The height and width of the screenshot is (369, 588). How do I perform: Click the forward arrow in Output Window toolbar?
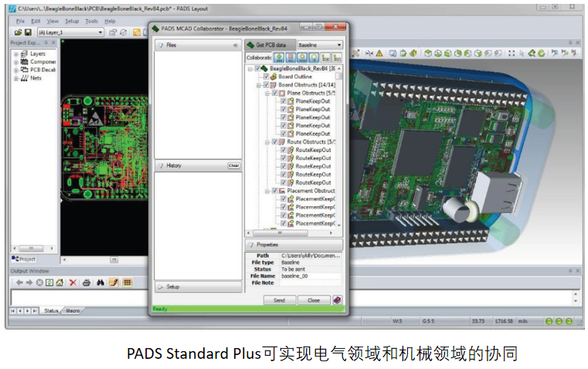point(29,283)
